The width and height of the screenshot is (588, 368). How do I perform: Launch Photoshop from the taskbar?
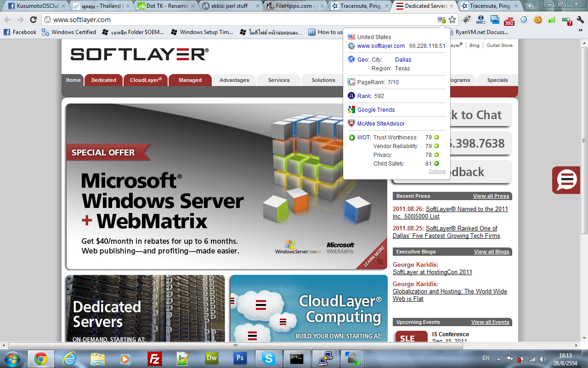[x=240, y=358]
